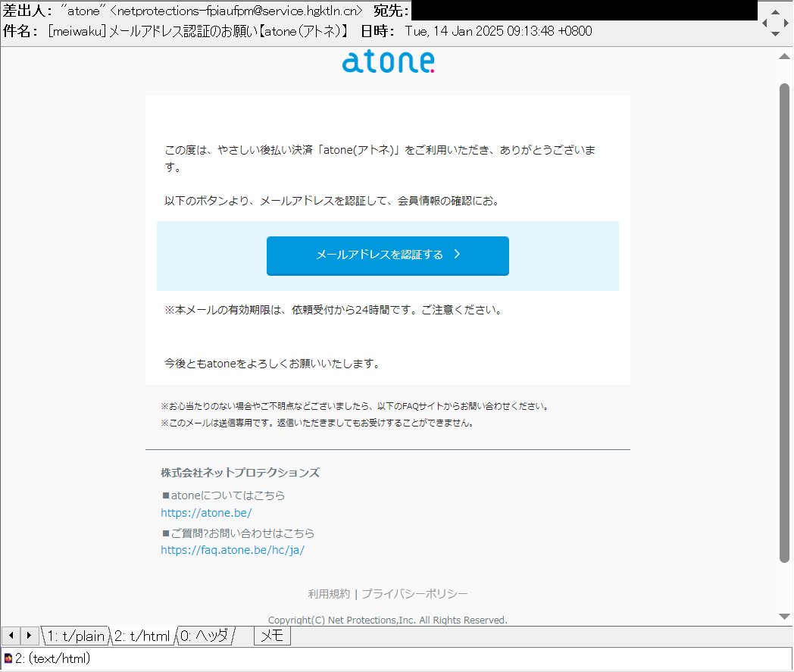
Task: Switch to the 1: t/plain tab
Action: [x=76, y=636]
